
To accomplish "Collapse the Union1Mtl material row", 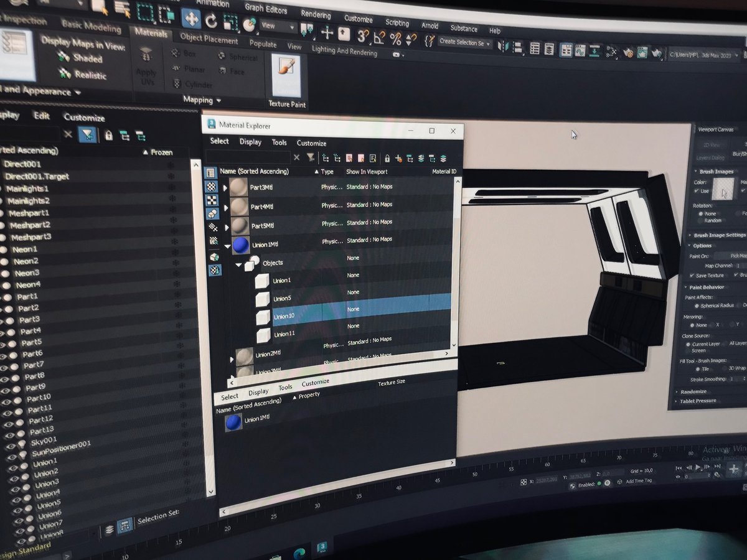I will tap(227, 246).
